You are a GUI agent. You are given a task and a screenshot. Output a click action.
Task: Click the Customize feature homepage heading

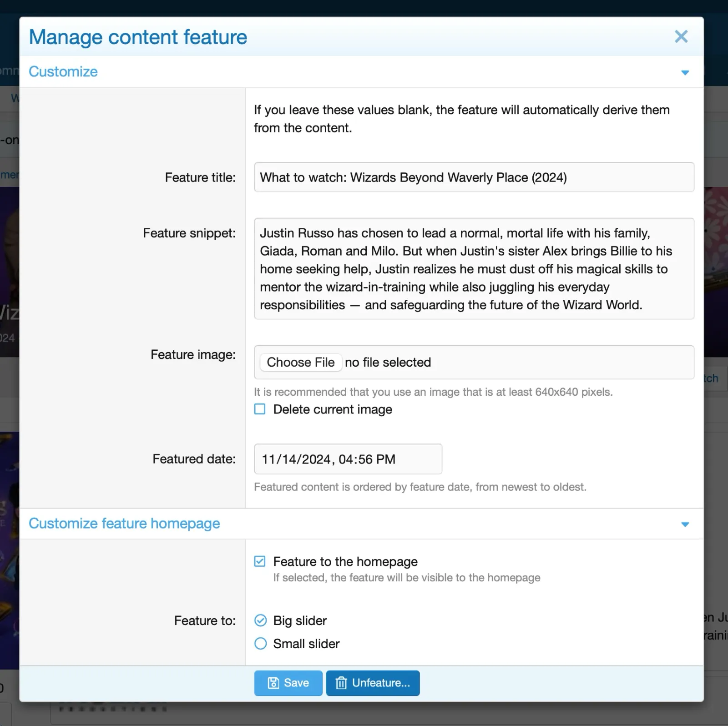click(124, 523)
